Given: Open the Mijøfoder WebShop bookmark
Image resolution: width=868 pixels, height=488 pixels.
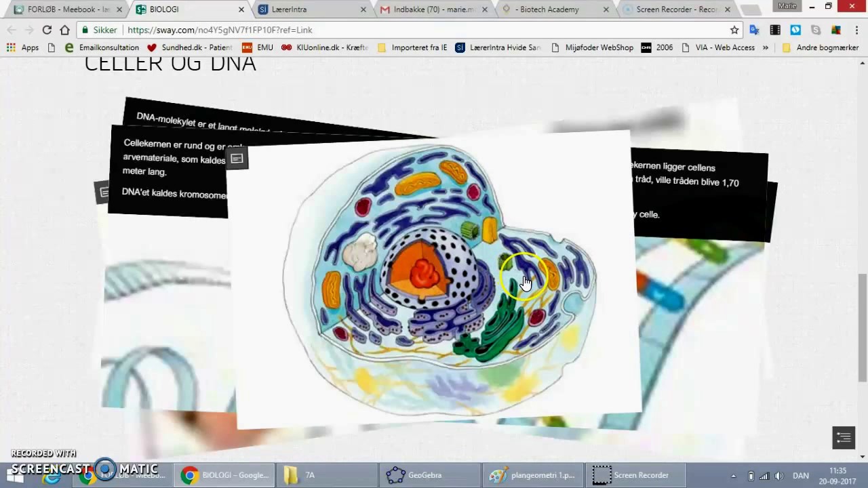Looking at the screenshot, I should 592,47.
